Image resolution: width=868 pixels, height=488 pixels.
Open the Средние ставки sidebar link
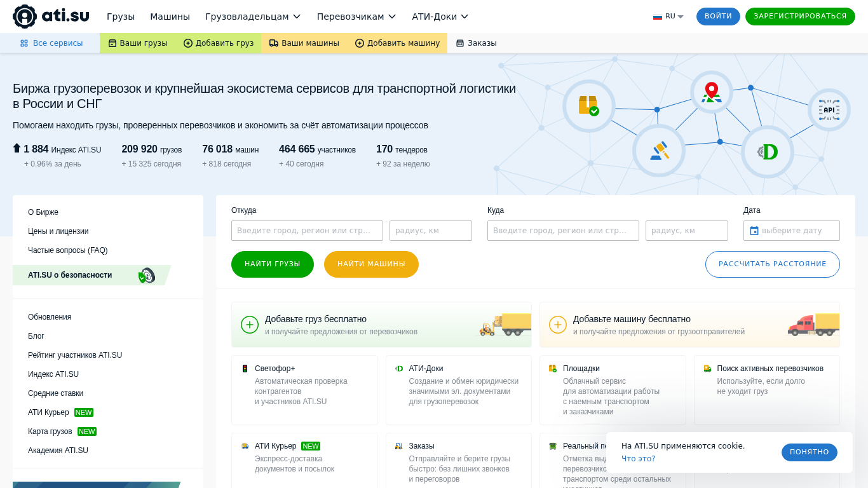coord(56,393)
